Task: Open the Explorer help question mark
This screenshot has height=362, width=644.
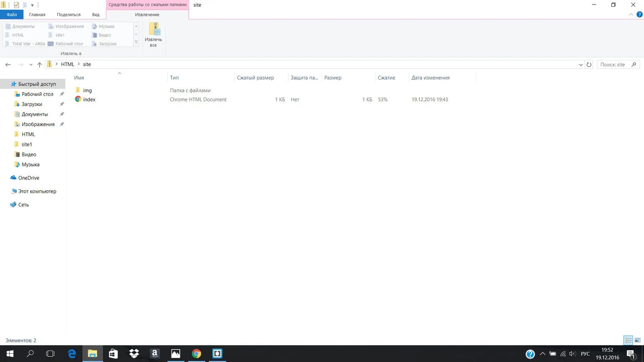Action: point(639,14)
